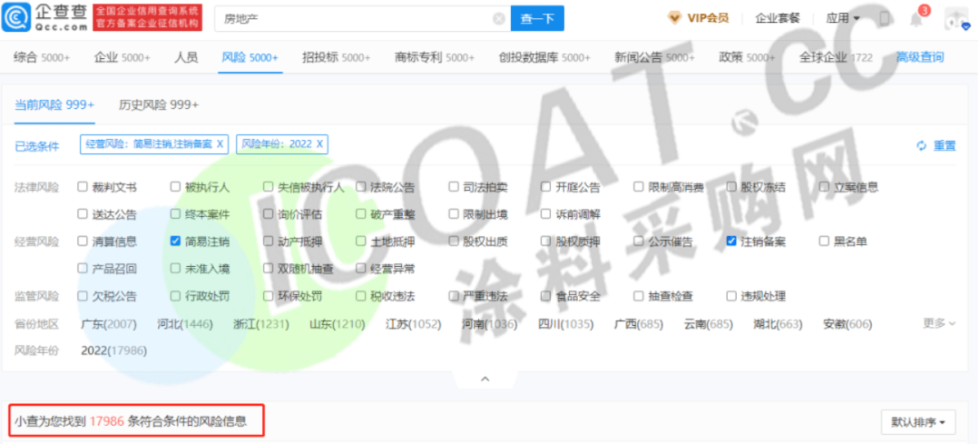This screenshot has height=444, width=980.
Task: Open the 应用 dropdown menu
Action: [842, 18]
